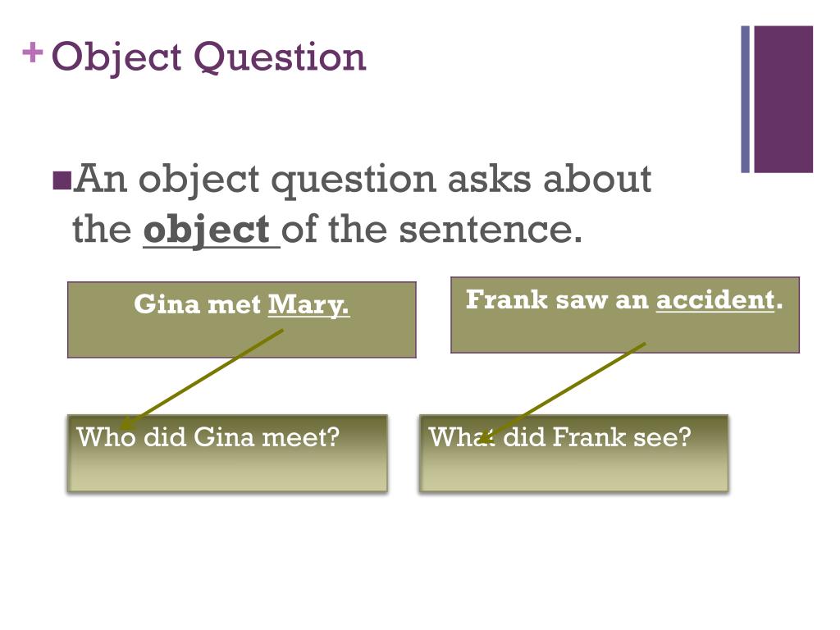Click the text 'of the sentence.'
The height and width of the screenshot is (630, 840).
coord(431,230)
